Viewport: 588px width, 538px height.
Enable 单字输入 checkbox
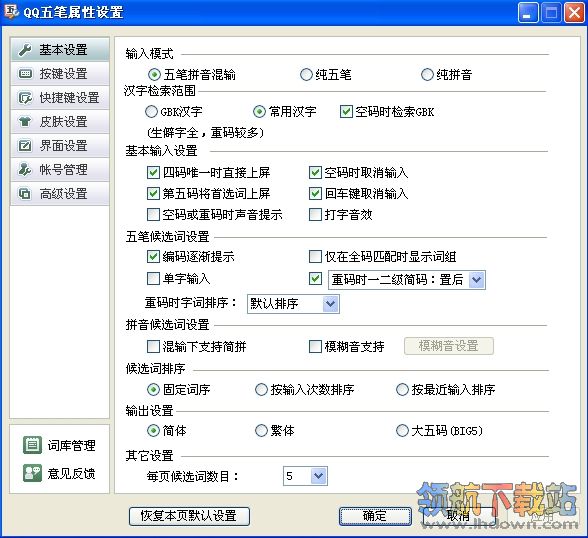click(x=153, y=279)
